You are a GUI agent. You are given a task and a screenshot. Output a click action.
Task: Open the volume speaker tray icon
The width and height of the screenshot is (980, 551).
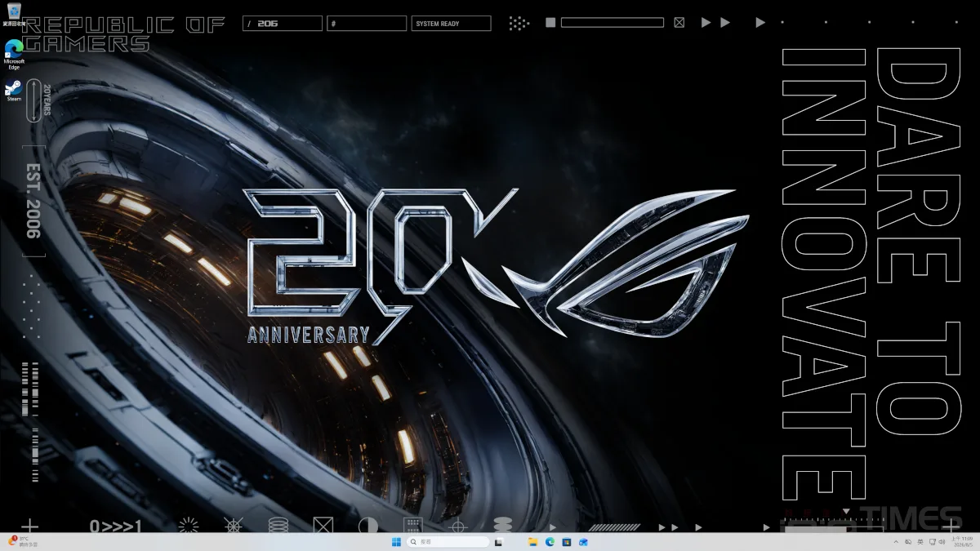tap(942, 542)
